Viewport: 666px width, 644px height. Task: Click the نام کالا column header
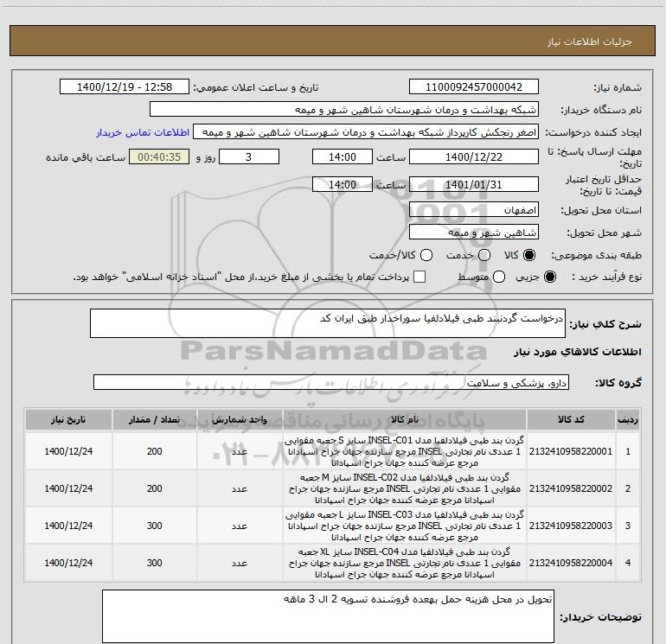[405, 420]
